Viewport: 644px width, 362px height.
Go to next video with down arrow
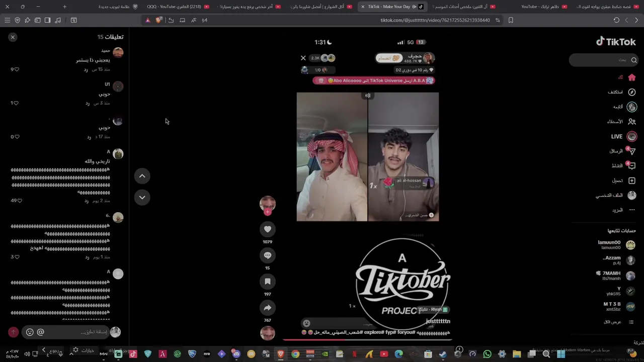click(142, 198)
